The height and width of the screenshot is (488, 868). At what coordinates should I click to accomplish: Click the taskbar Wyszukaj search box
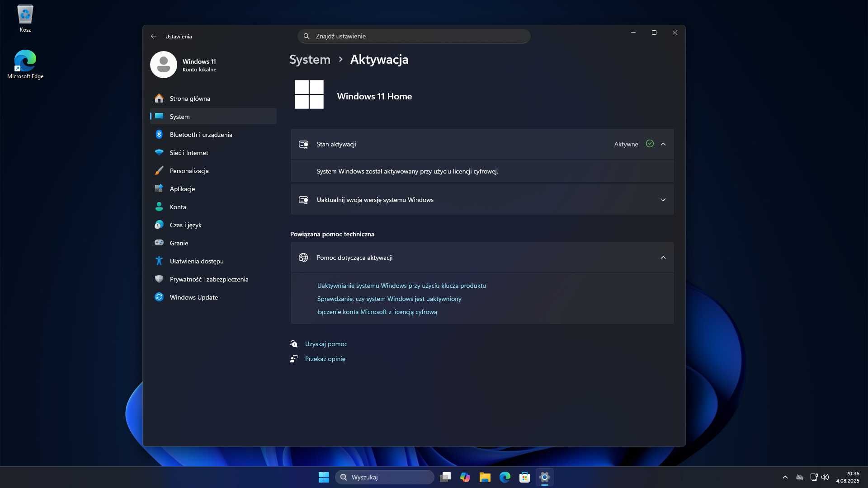tap(385, 477)
